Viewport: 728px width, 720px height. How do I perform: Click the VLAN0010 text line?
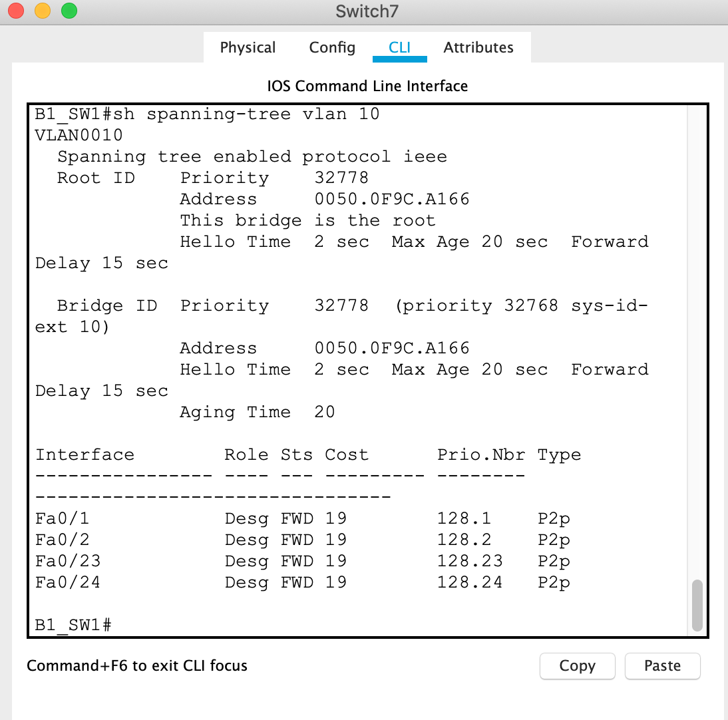79,135
